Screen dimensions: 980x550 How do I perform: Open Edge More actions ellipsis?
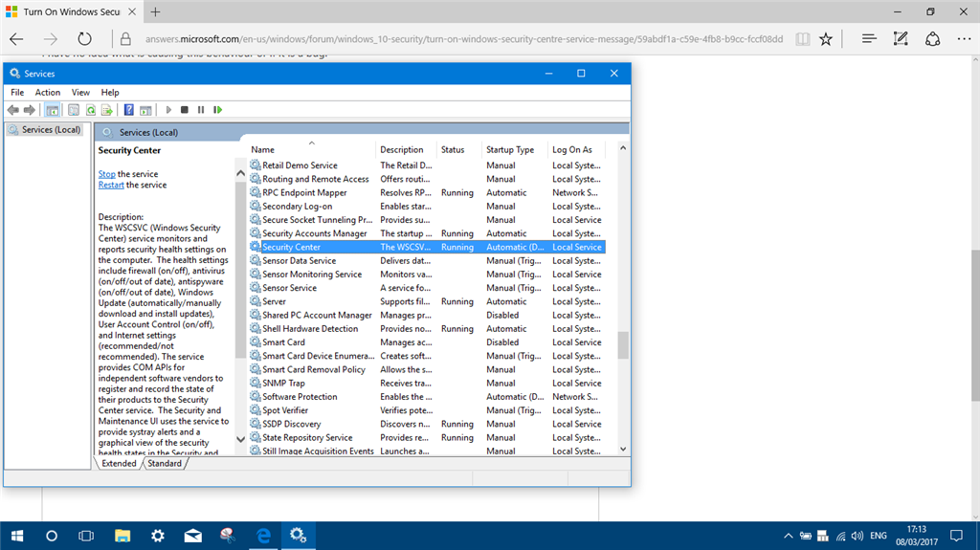click(965, 39)
